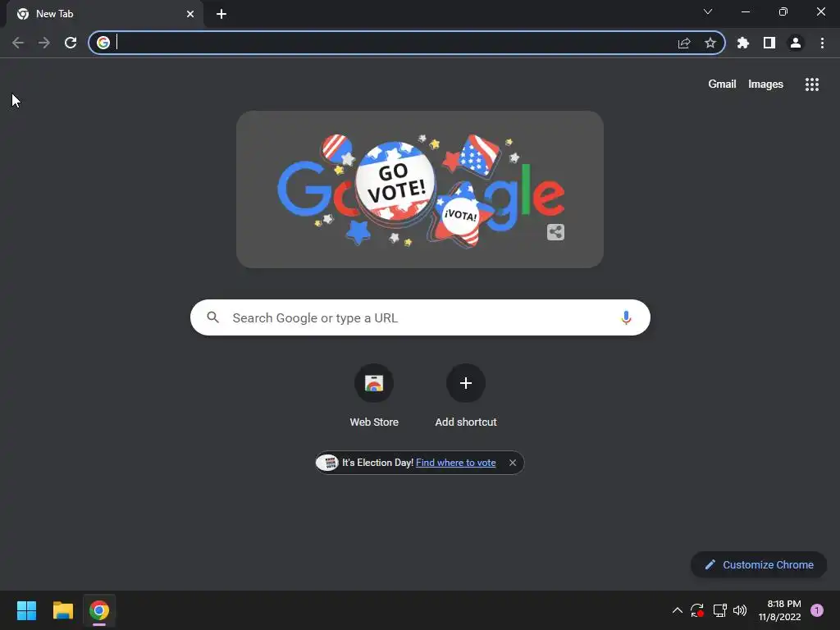Focus the Search Google or type a URL box

click(420, 317)
